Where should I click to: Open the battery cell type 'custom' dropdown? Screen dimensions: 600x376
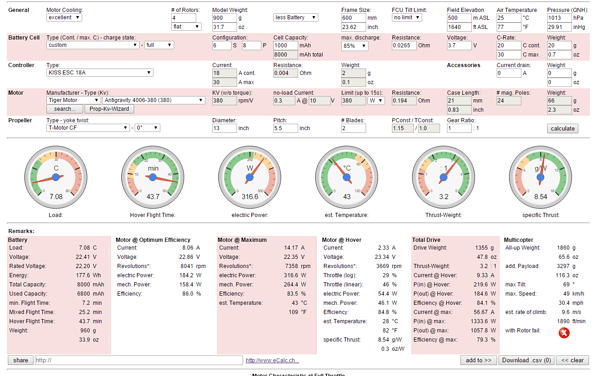[x=92, y=45]
